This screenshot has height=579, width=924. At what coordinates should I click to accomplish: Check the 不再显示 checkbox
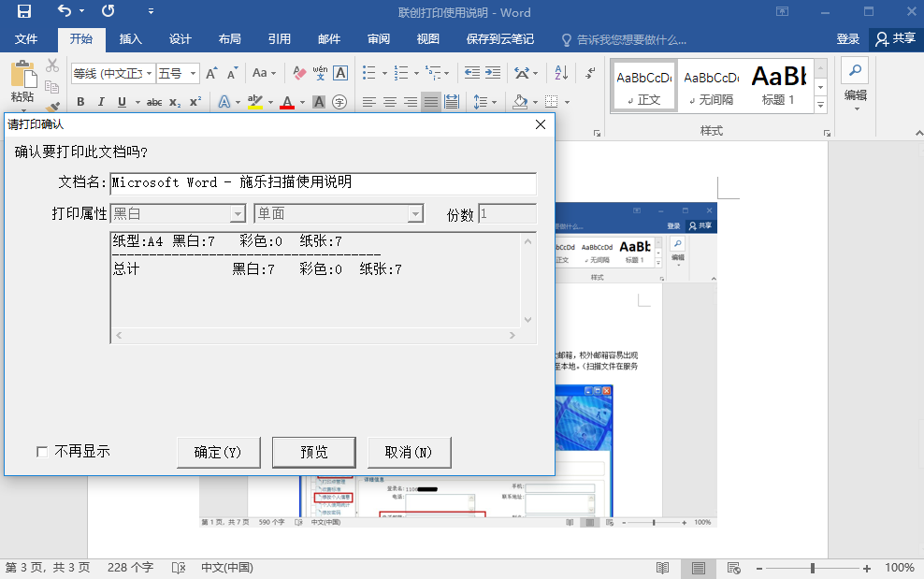[42, 452]
